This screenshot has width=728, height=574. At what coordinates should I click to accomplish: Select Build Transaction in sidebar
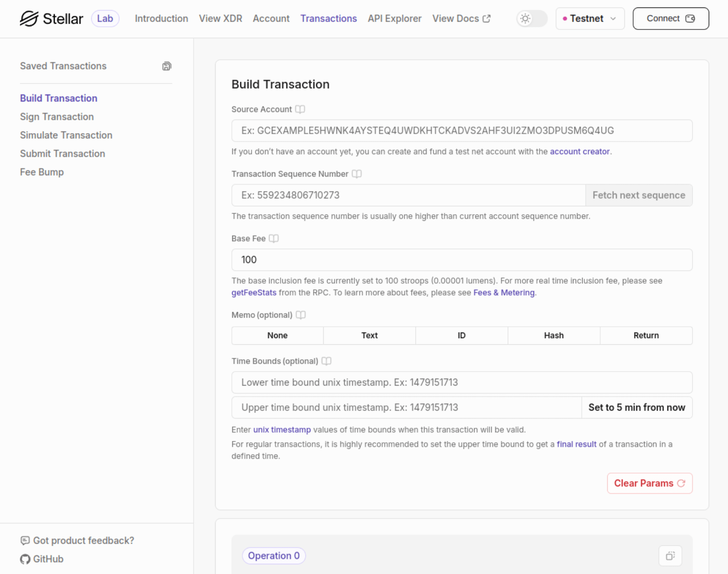tap(58, 98)
